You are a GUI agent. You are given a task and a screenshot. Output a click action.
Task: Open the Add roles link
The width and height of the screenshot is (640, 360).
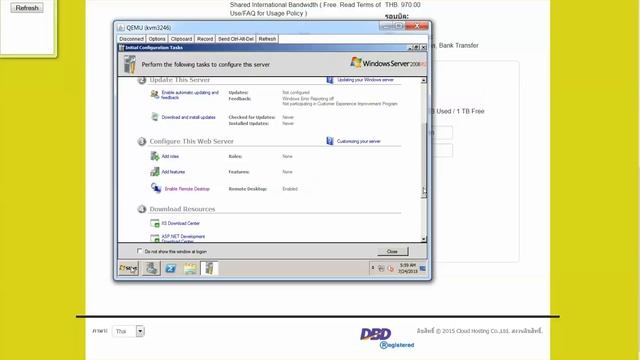(x=170, y=156)
